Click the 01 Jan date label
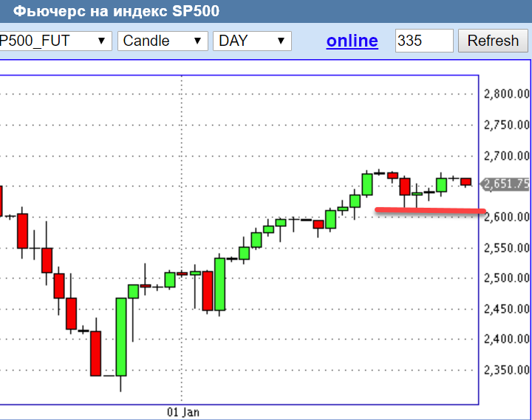 [x=183, y=412]
